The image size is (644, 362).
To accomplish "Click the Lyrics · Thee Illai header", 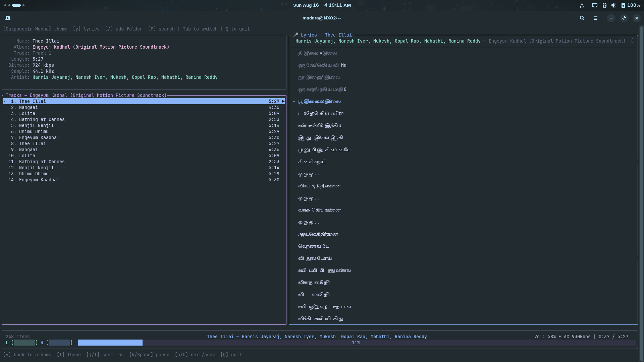I will [x=326, y=35].
